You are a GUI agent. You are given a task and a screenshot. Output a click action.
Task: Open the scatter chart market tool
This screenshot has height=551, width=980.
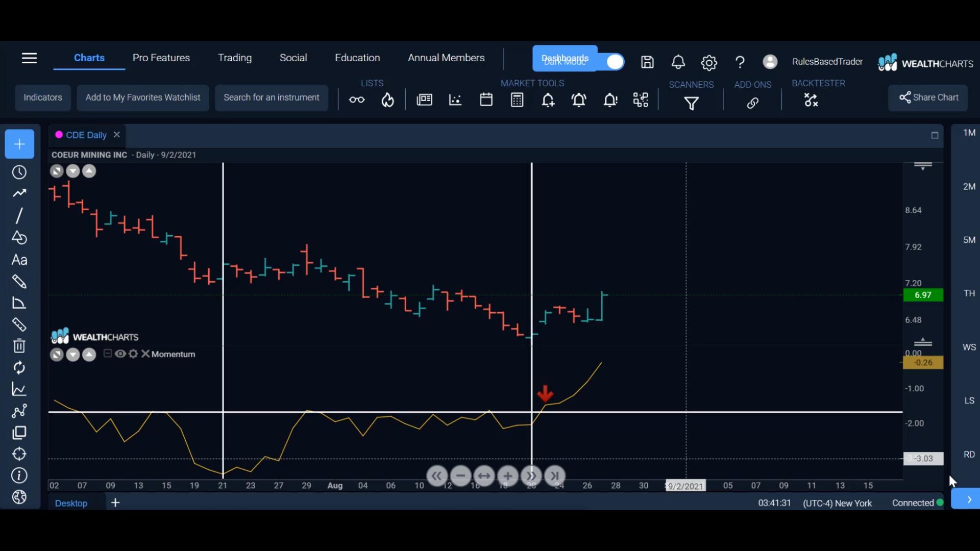click(455, 100)
